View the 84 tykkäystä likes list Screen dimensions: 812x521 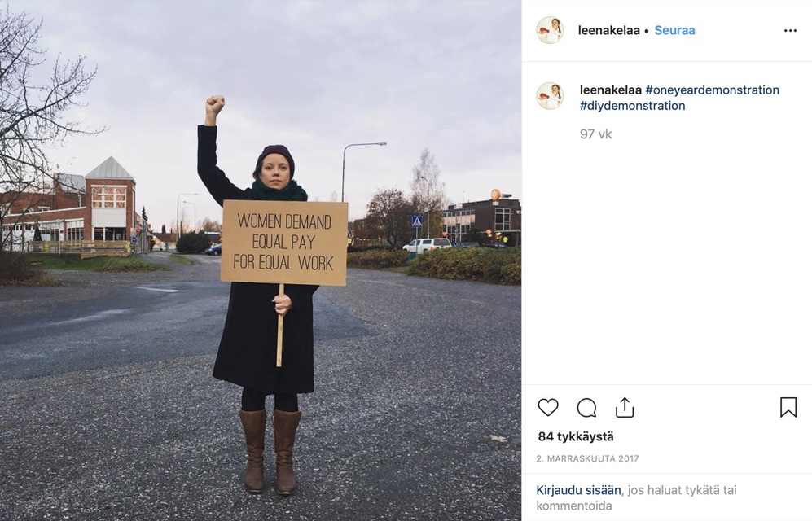click(x=576, y=436)
